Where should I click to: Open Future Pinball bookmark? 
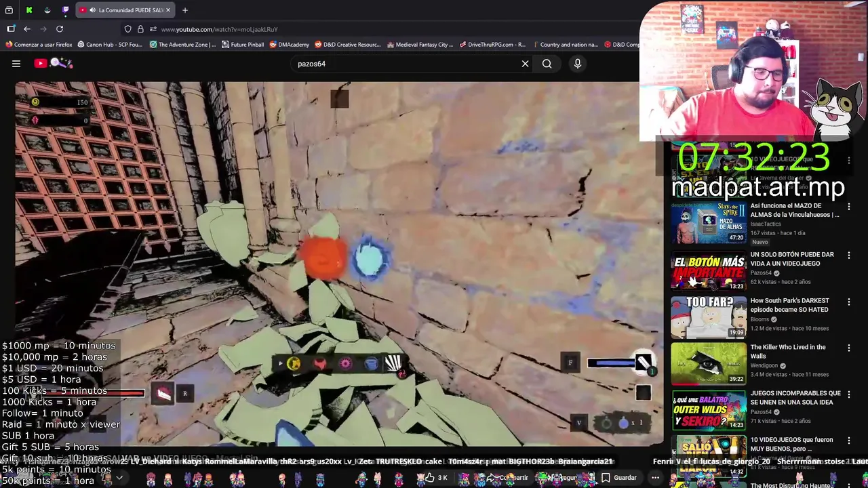click(x=243, y=45)
